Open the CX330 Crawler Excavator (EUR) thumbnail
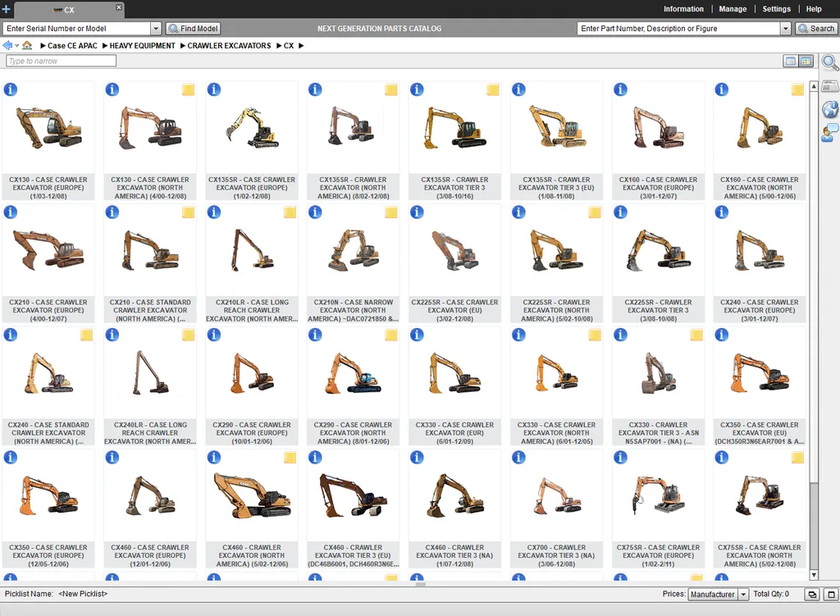Image resolution: width=840 pixels, height=616 pixels. click(454, 373)
